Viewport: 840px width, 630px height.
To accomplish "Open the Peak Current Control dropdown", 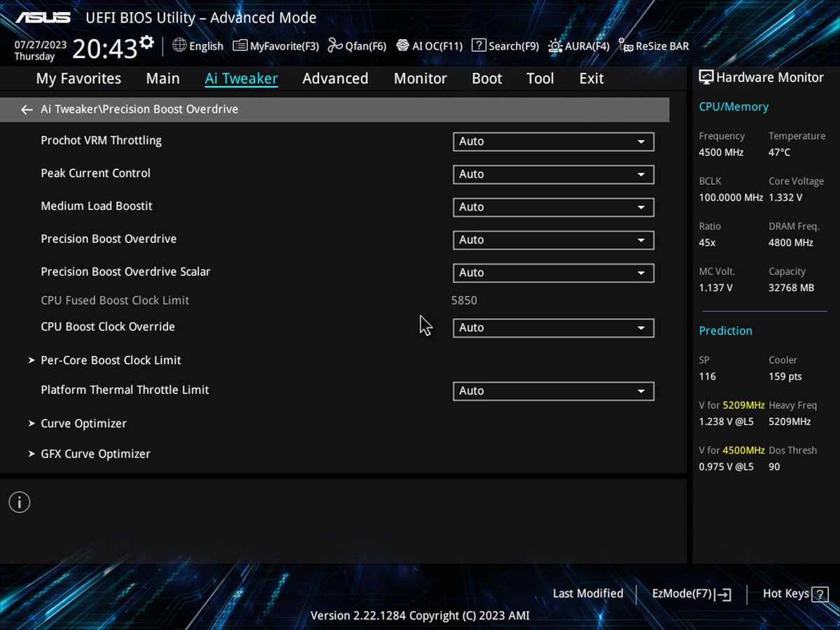I will pyautogui.click(x=554, y=174).
